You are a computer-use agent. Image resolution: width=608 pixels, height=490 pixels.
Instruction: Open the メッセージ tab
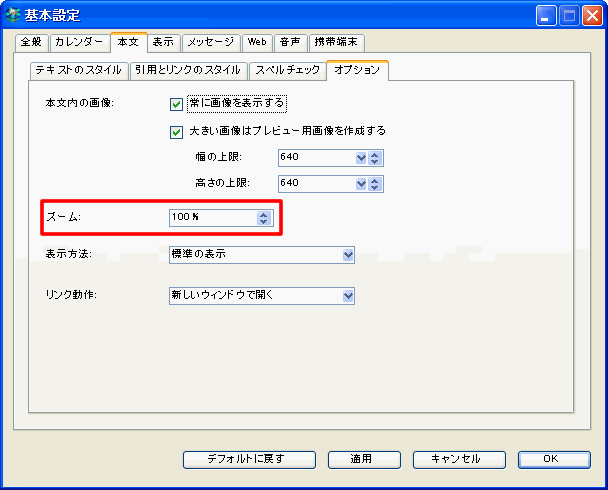[x=211, y=42]
